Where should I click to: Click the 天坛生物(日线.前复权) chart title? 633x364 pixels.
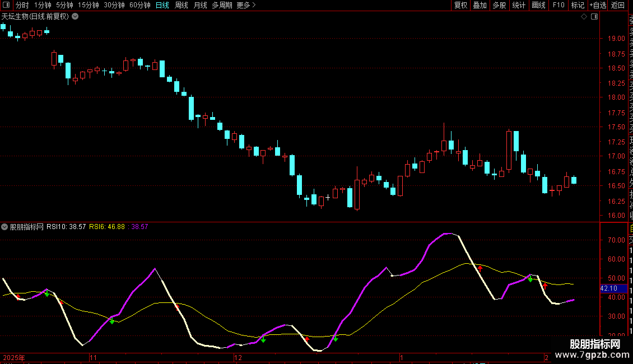35,17
